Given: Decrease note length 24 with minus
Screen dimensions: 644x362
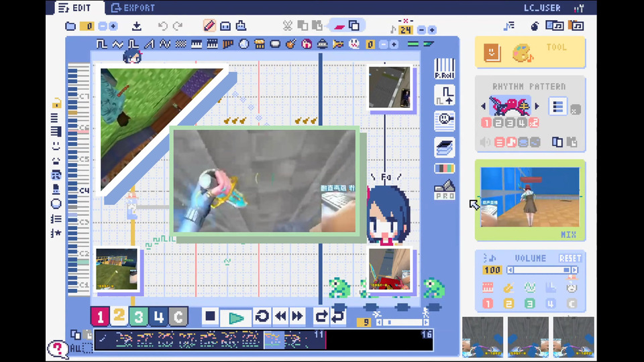Looking at the screenshot, I should click(421, 30).
